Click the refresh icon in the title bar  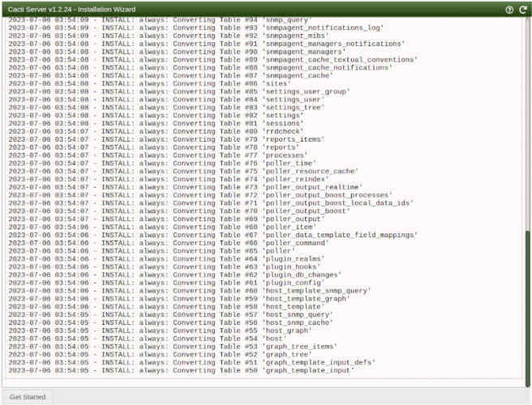(523, 10)
